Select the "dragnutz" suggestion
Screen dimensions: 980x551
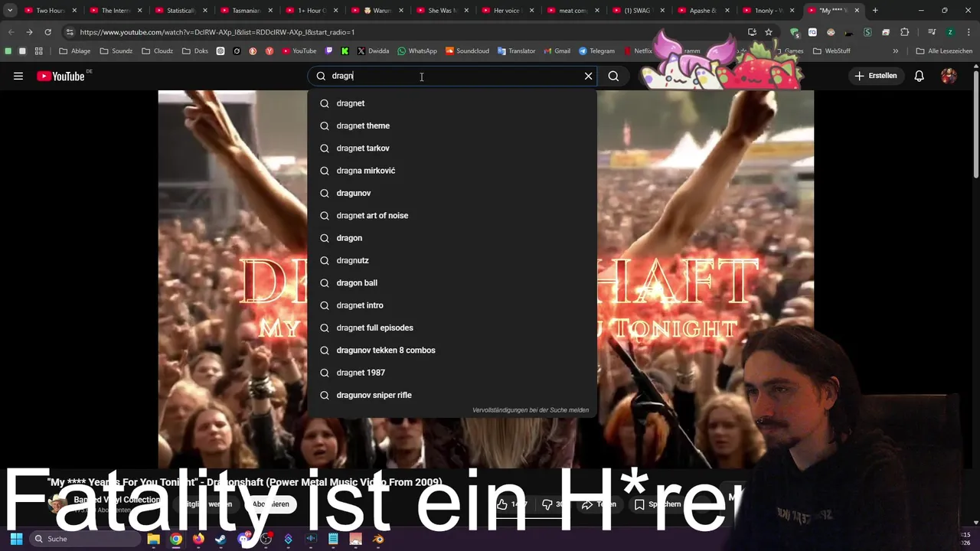[x=452, y=260]
